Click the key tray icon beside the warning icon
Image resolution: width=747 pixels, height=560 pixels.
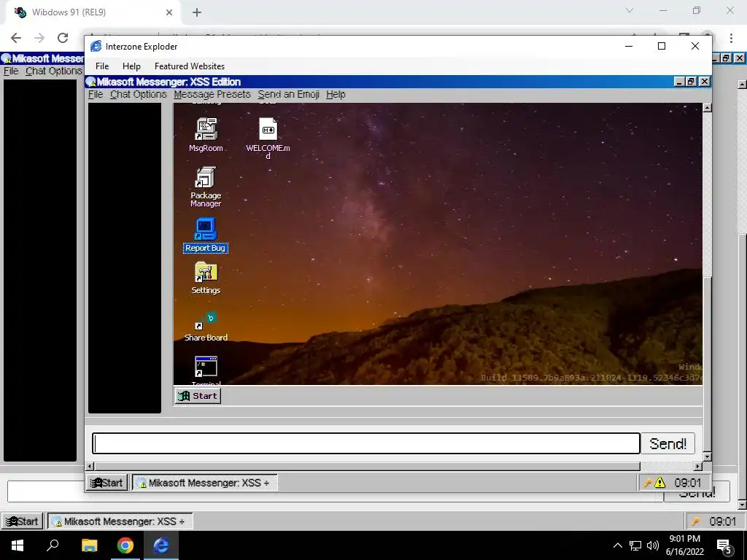tap(648, 483)
